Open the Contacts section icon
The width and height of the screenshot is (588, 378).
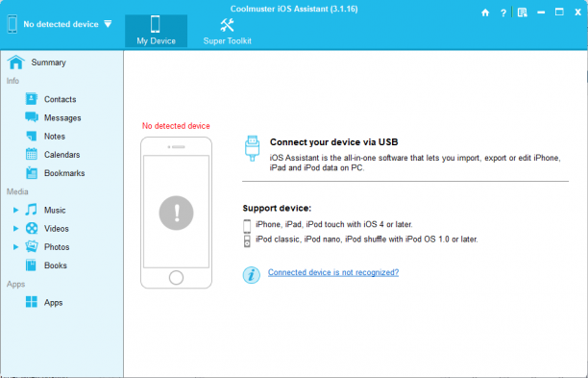[x=32, y=99]
